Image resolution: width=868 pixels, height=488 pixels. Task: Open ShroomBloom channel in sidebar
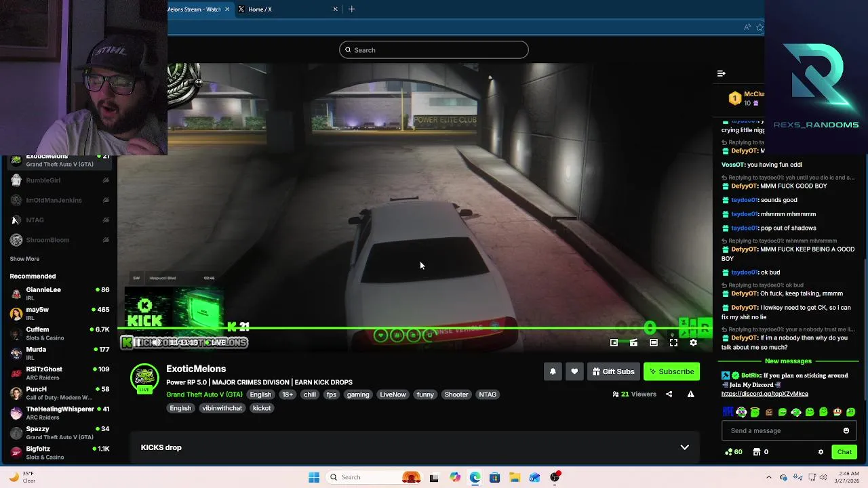(x=59, y=240)
